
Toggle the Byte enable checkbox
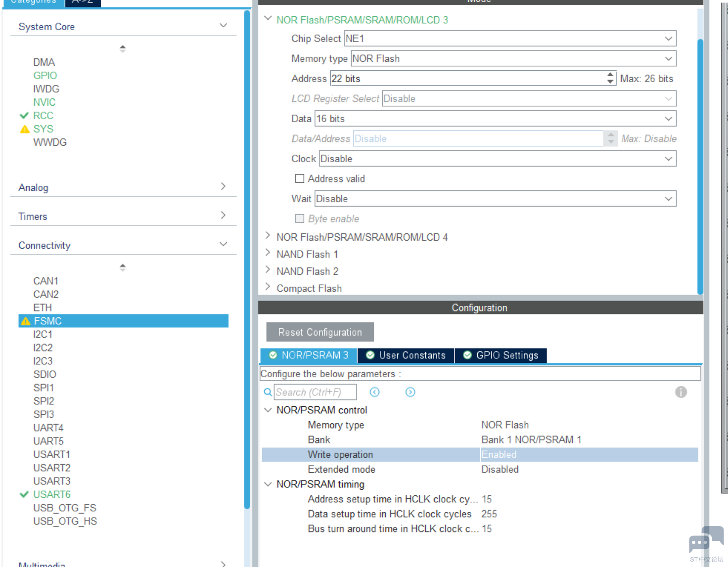[x=300, y=218]
